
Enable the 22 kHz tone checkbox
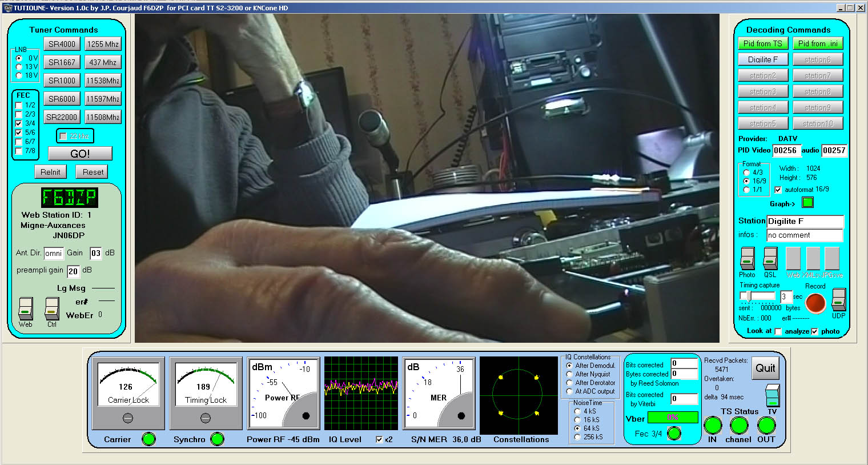64,136
